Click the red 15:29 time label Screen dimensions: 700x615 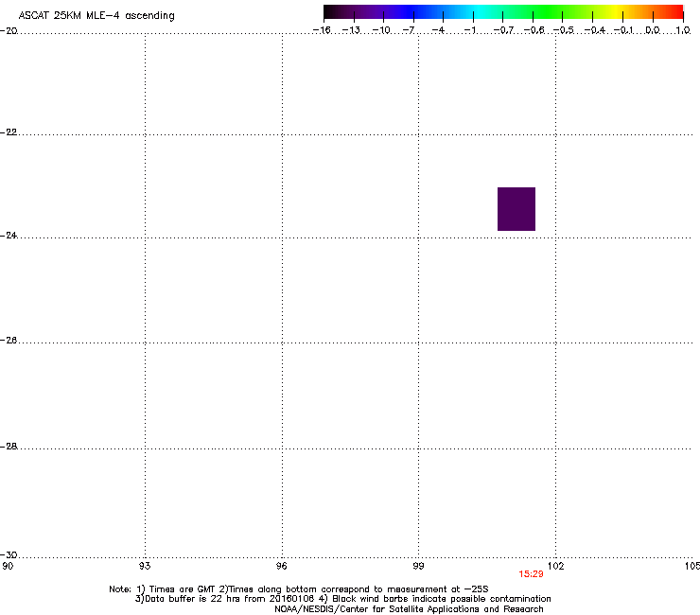531,574
